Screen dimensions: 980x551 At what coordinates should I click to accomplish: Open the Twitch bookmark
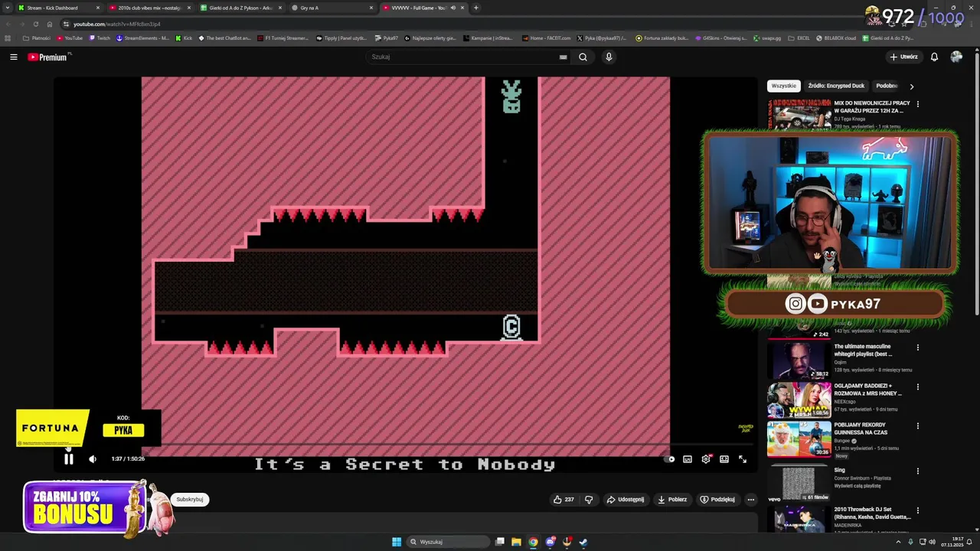point(100,37)
